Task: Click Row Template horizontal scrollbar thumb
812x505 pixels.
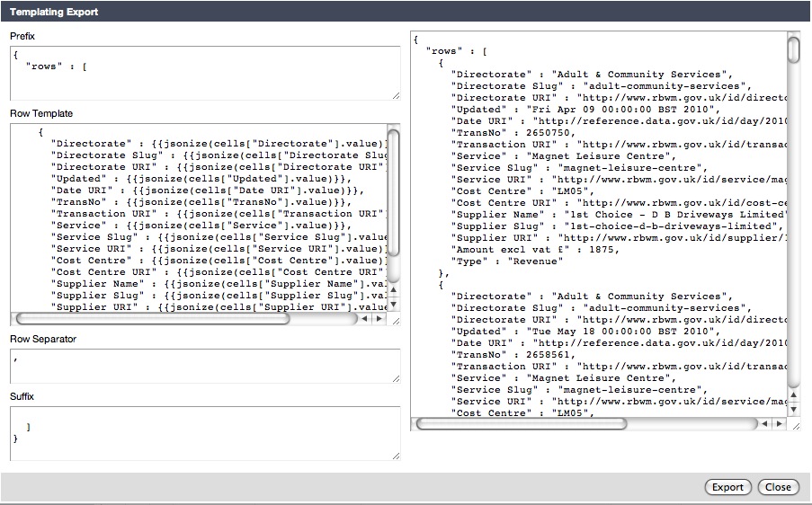Action: pyautogui.click(x=153, y=318)
